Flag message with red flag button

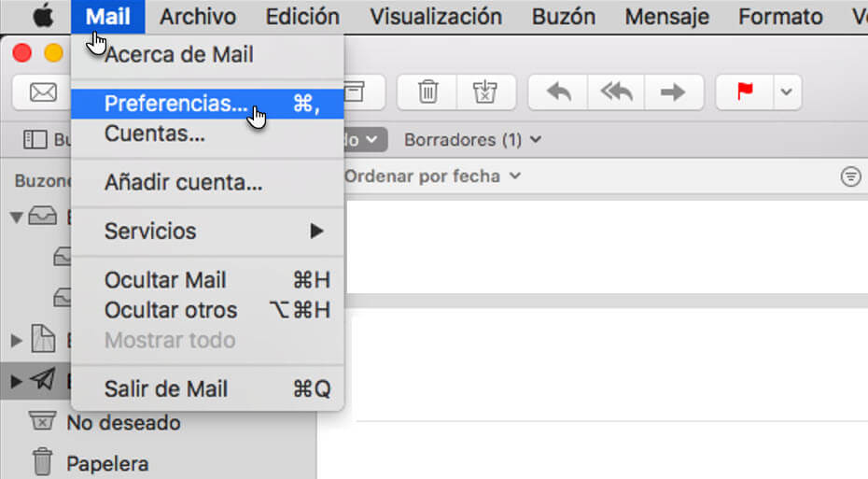point(745,92)
